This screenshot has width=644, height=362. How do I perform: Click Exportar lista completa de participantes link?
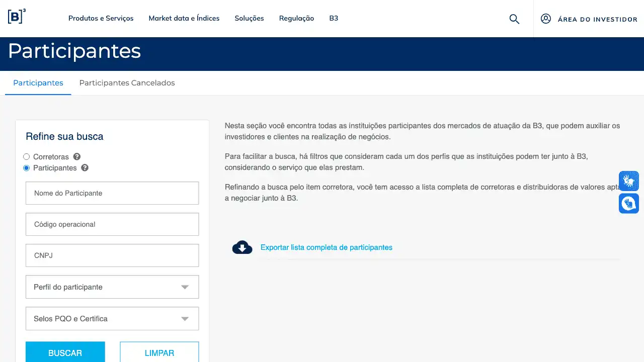(326, 247)
